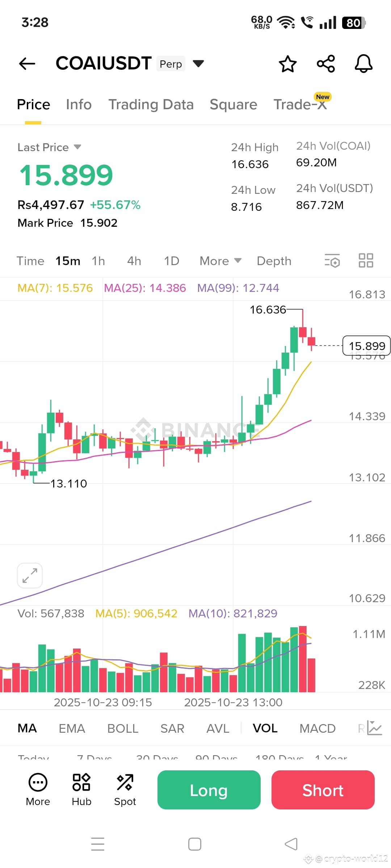Tap the red Short button

323,790
